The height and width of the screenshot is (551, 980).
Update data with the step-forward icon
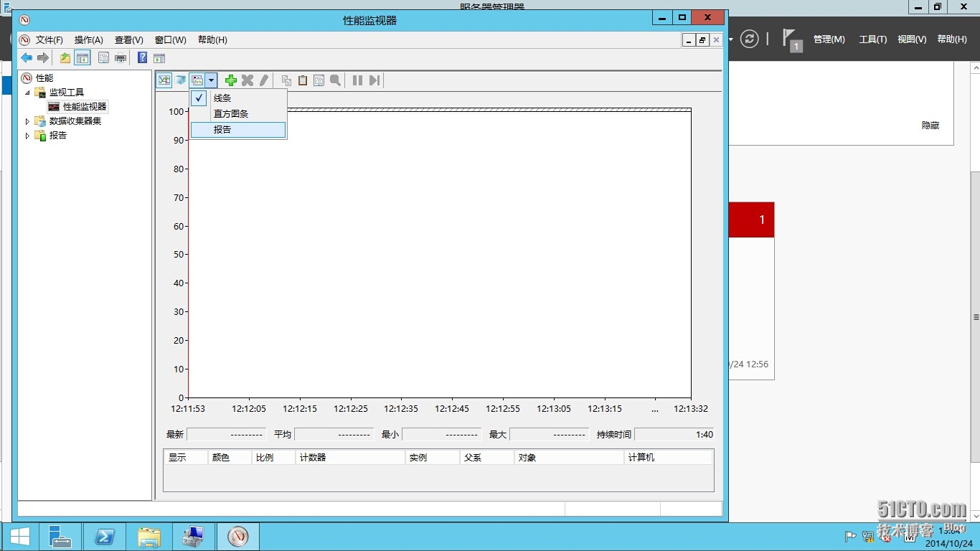click(x=374, y=80)
